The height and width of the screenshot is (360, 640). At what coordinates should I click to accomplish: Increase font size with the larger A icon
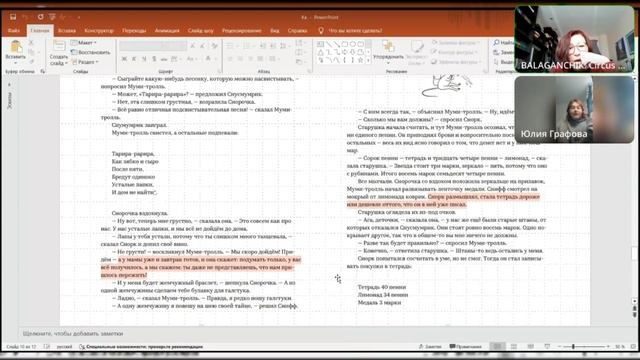pos(193,46)
